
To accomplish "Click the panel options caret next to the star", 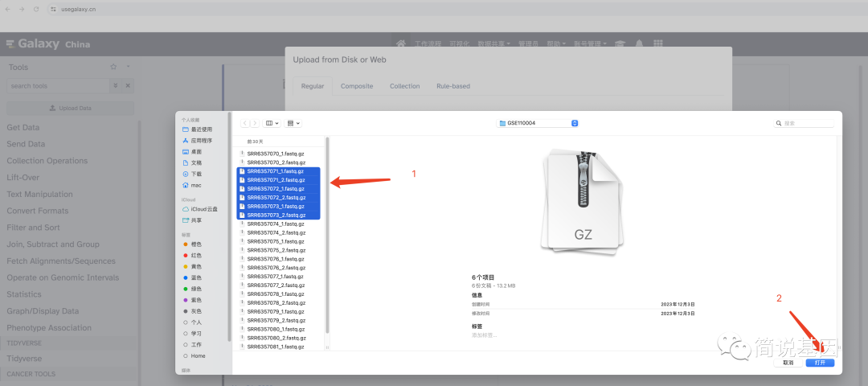I will pos(128,67).
